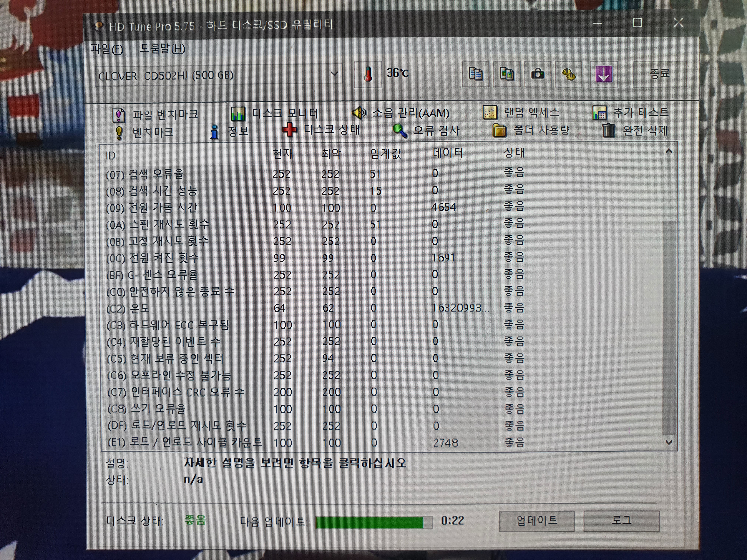Click the vertical scrollbar thumb of attribute list

(669, 327)
